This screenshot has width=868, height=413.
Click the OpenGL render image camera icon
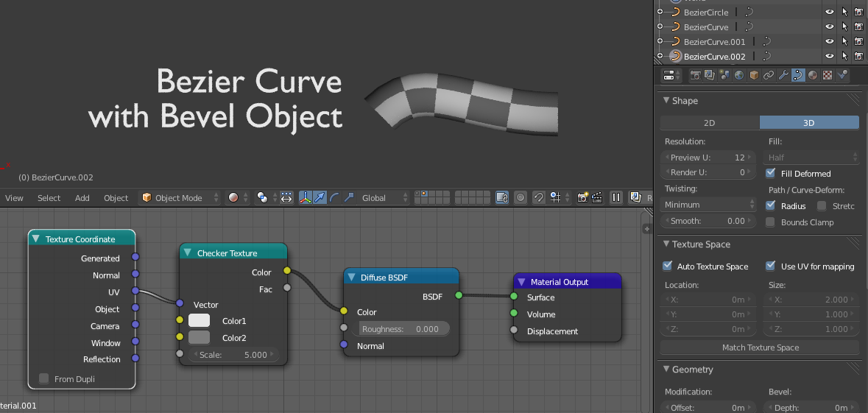tap(582, 197)
